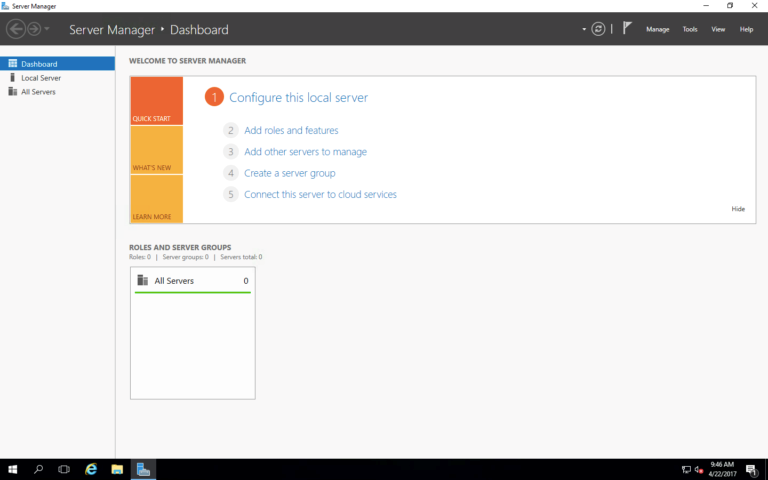Click the taskbar clock and date
Screen dimensions: 768x480
(722, 469)
